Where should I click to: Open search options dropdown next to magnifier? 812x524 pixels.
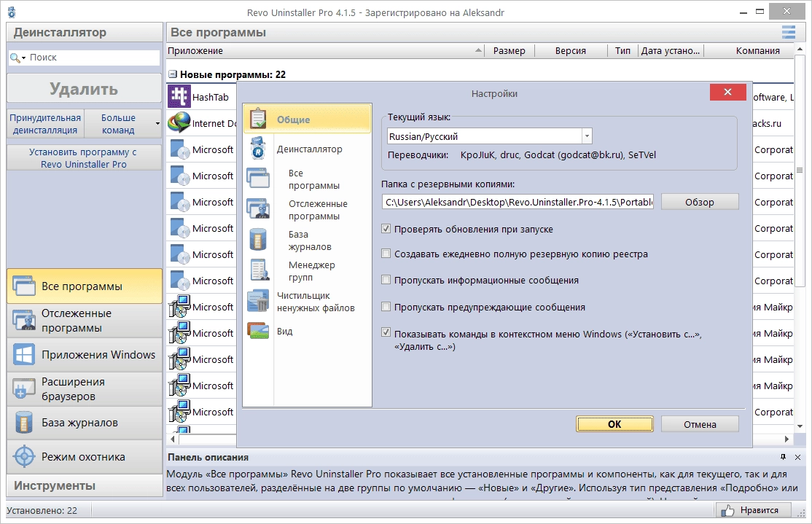(x=23, y=58)
